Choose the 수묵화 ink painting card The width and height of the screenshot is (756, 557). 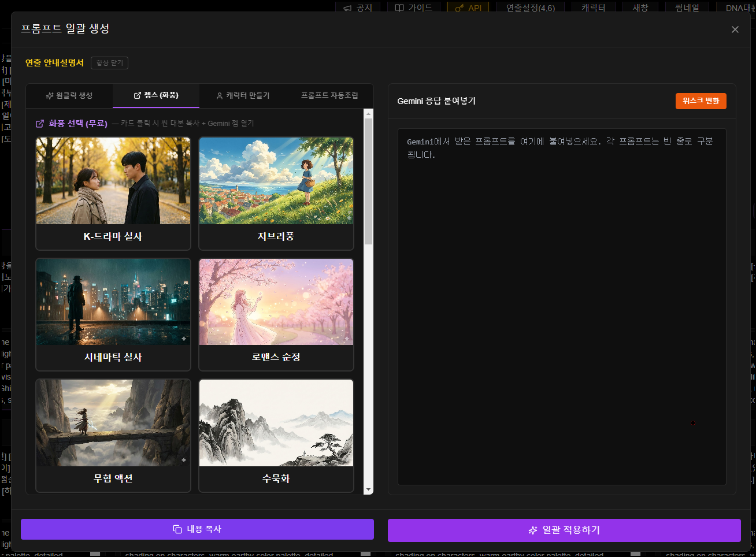click(x=276, y=435)
